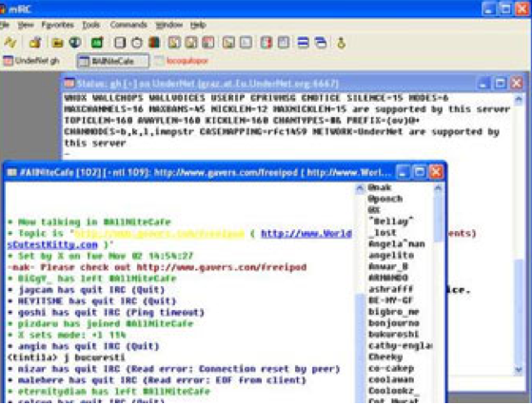This screenshot has width=532, height=405.
Task: Open the Notify list toolbar icon
Action: click(x=266, y=43)
